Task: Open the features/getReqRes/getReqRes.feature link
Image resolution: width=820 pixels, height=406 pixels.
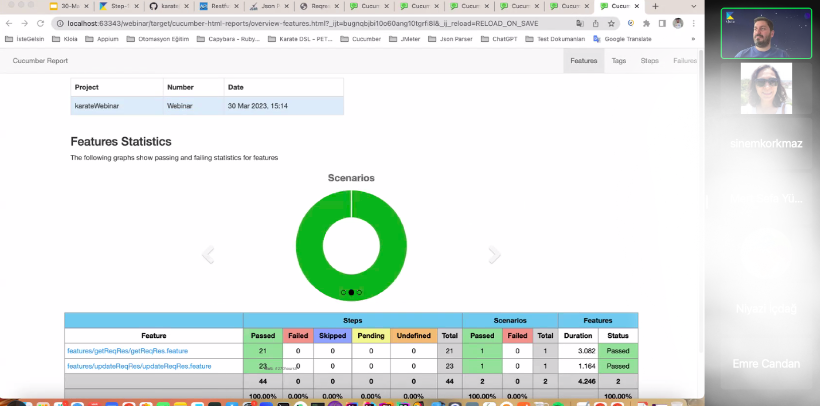Action: 128,351
